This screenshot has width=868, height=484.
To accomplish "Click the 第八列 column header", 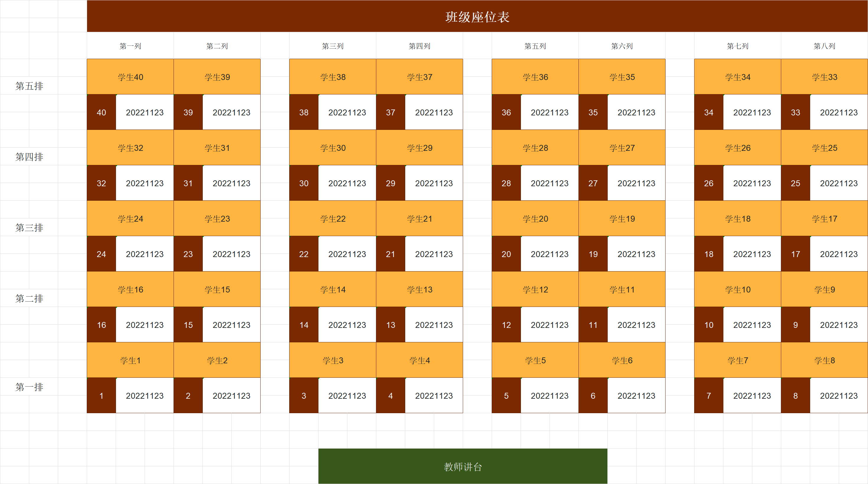I will tap(824, 46).
